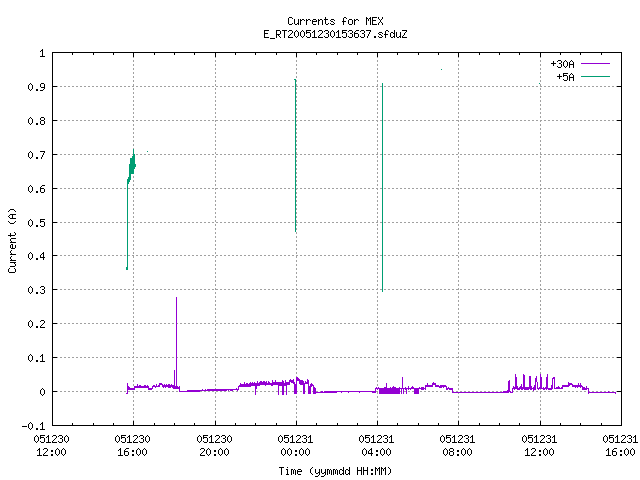The height and width of the screenshot is (480, 640).
Task: Click the x-axis label 051230 12:00
Action: (x=51, y=445)
